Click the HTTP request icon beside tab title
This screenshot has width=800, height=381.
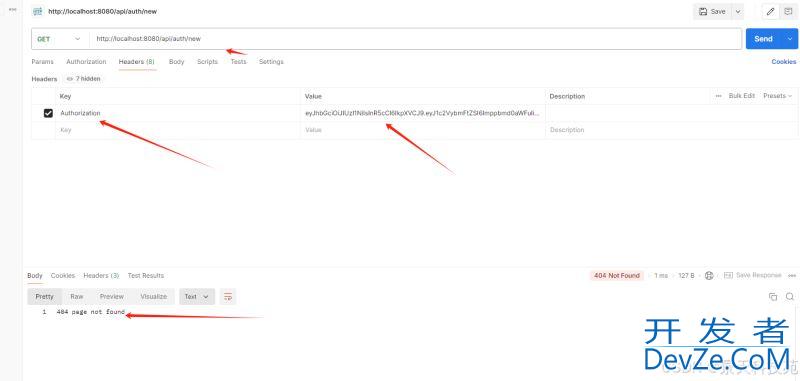pos(37,11)
